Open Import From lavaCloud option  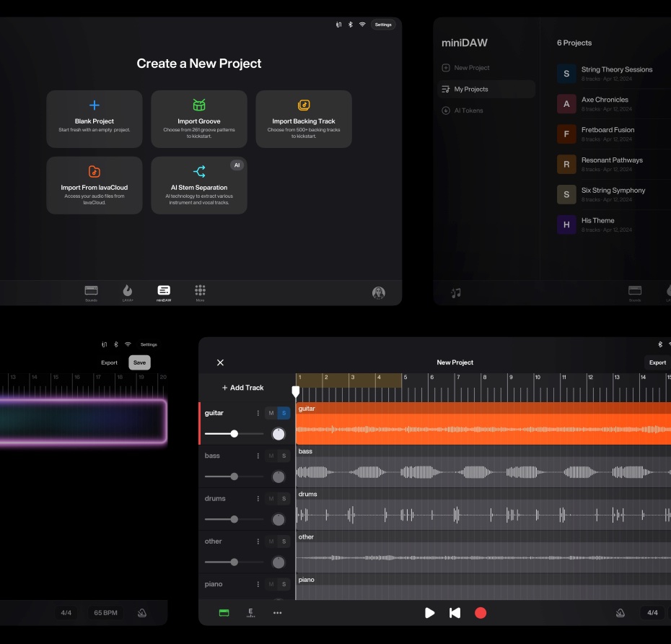click(95, 185)
